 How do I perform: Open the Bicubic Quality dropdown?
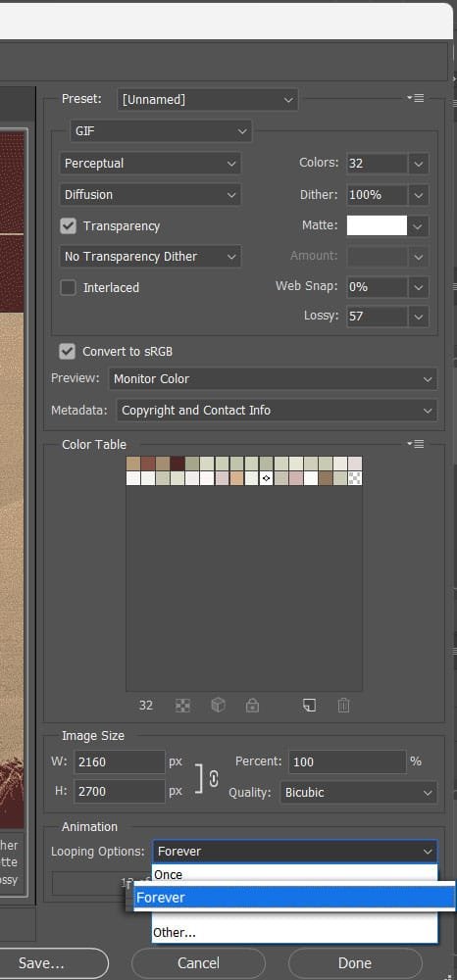coord(358,793)
